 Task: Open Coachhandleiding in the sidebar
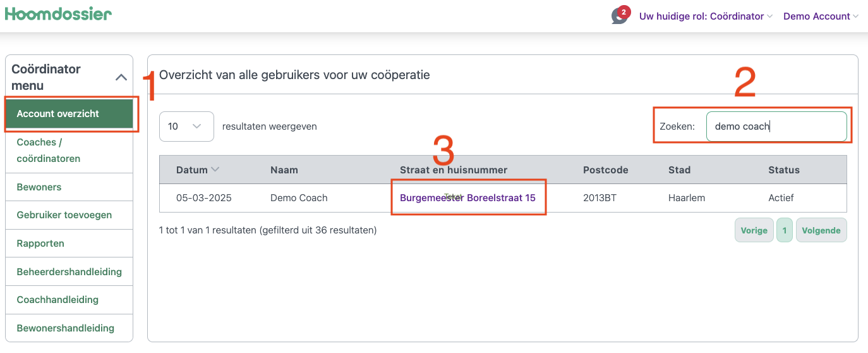click(x=57, y=300)
